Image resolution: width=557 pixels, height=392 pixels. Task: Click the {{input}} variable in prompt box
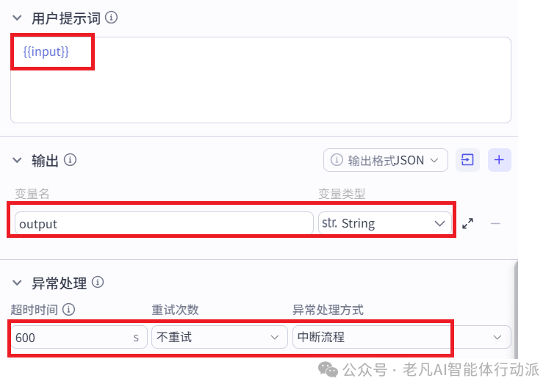(46, 52)
